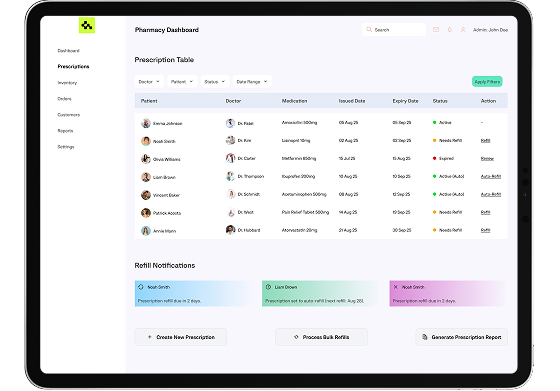The width and height of the screenshot is (560, 391).
Task: Click the green app logo icon
Action: pos(87,25)
